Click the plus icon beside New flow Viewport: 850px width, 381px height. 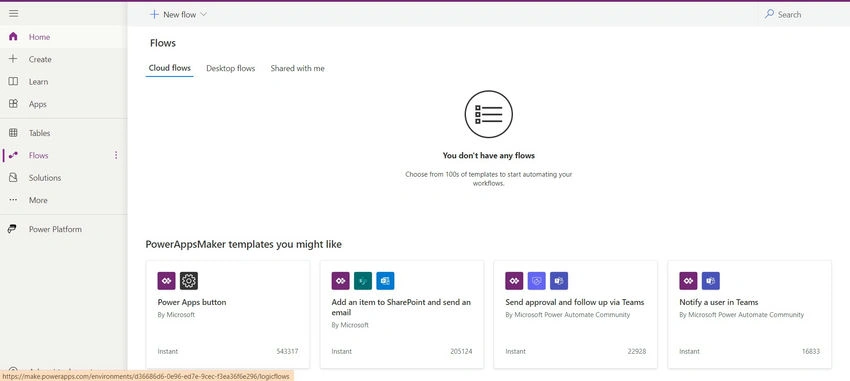tap(154, 15)
